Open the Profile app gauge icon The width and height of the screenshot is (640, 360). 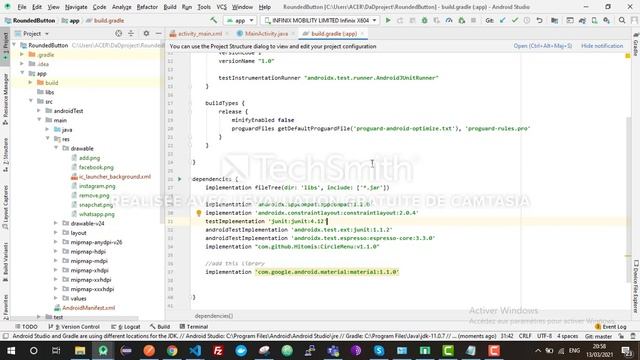[x=449, y=20]
